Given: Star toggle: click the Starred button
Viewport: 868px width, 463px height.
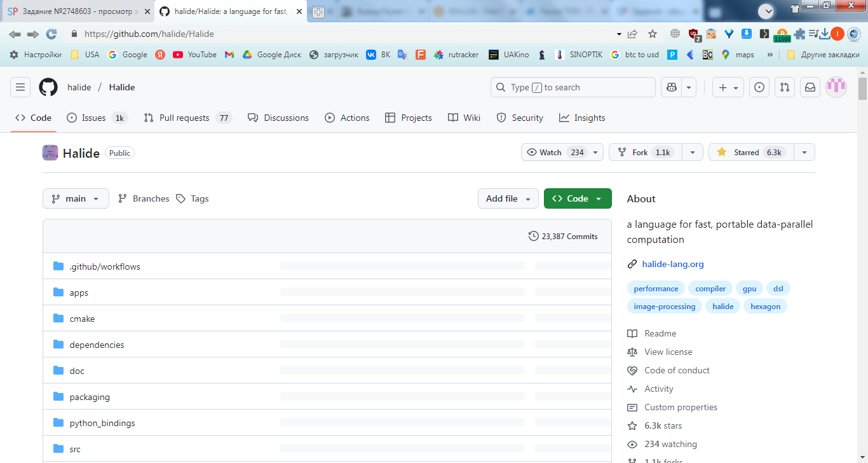Looking at the screenshot, I should (751, 152).
